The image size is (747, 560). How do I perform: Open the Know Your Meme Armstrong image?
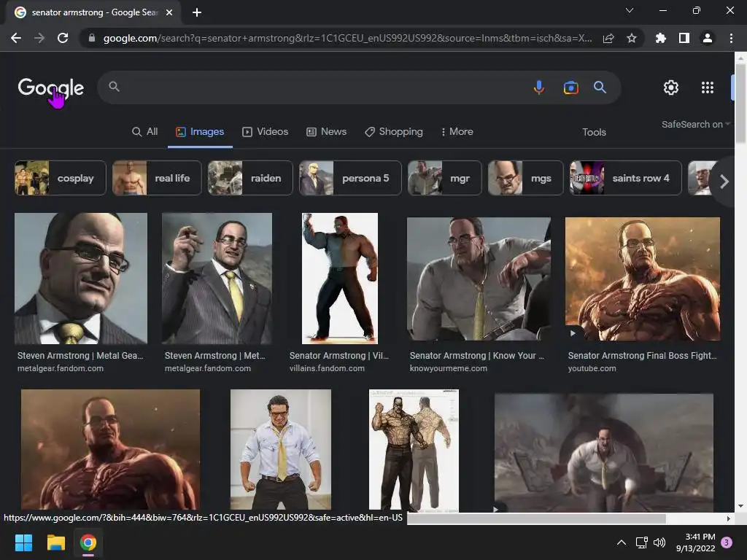pos(479,279)
